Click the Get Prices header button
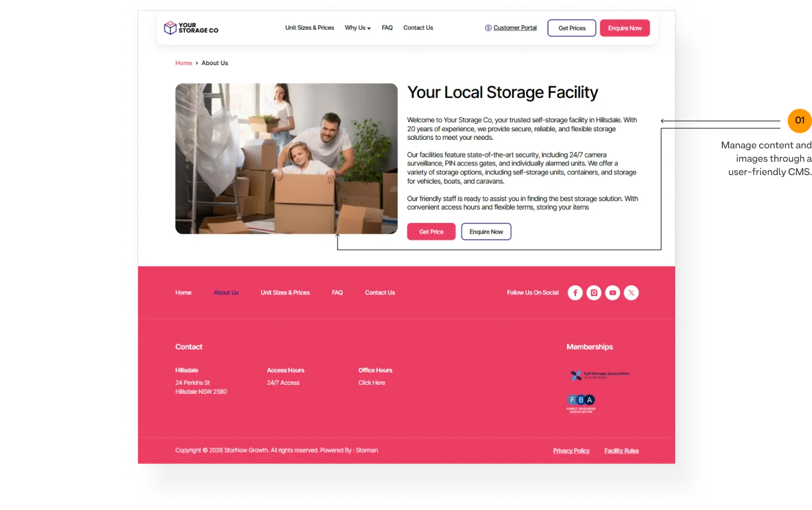Viewport: 812px width, 510px height. [x=572, y=28]
